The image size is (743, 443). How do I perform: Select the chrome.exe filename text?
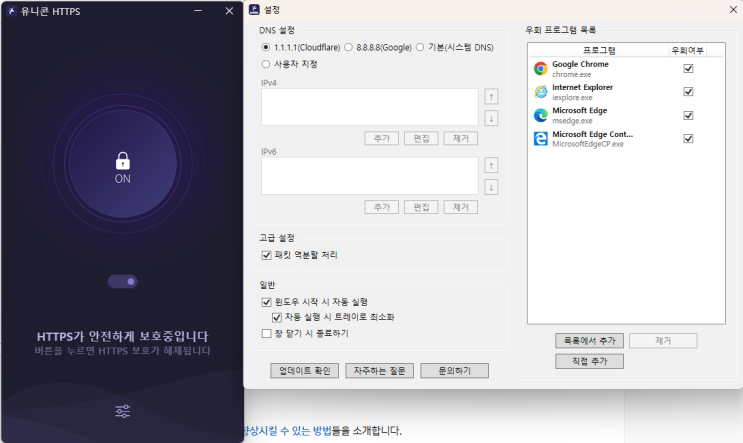(571, 74)
